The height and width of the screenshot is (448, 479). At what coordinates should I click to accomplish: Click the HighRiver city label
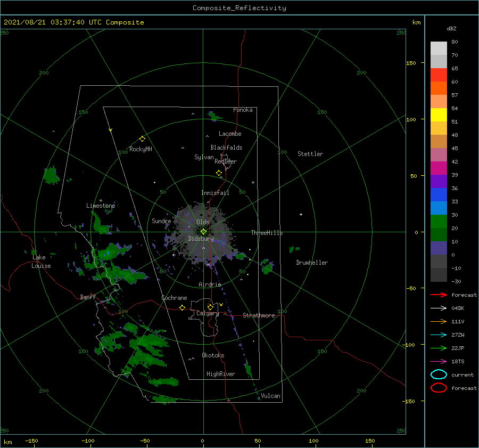click(221, 374)
